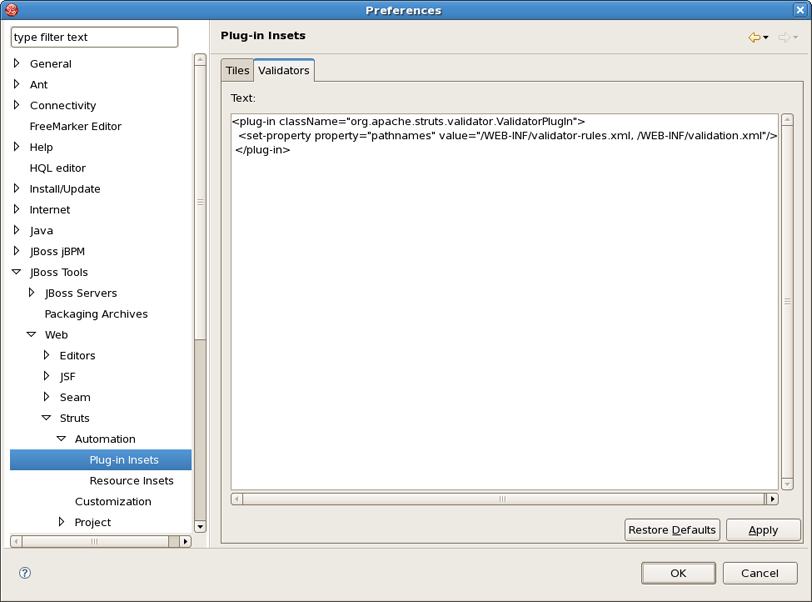Viewport: 812px width, 602px height.
Task: Expand the Project tree node
Action: click(x=61, y=522)
